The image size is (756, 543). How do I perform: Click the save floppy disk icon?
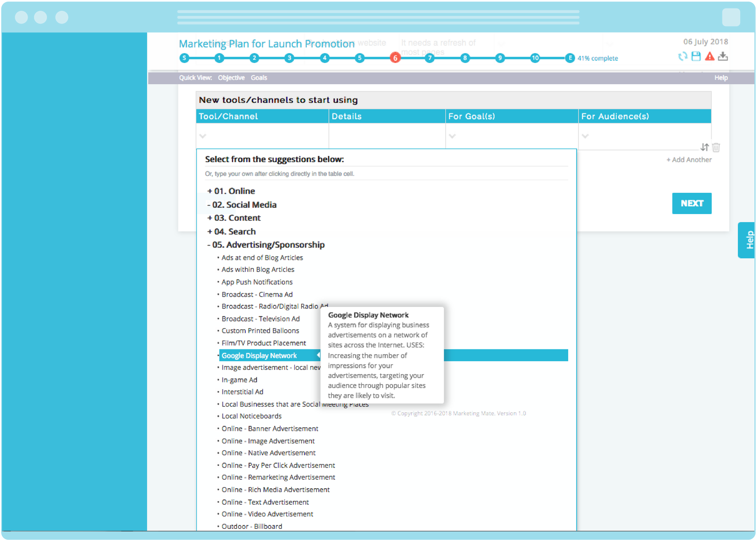tap(696, 57)
